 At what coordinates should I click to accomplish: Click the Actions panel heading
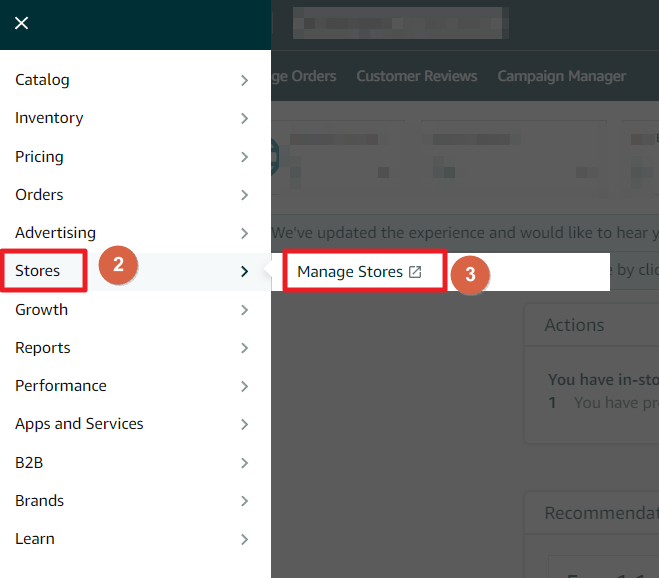(x=575, y=325)
